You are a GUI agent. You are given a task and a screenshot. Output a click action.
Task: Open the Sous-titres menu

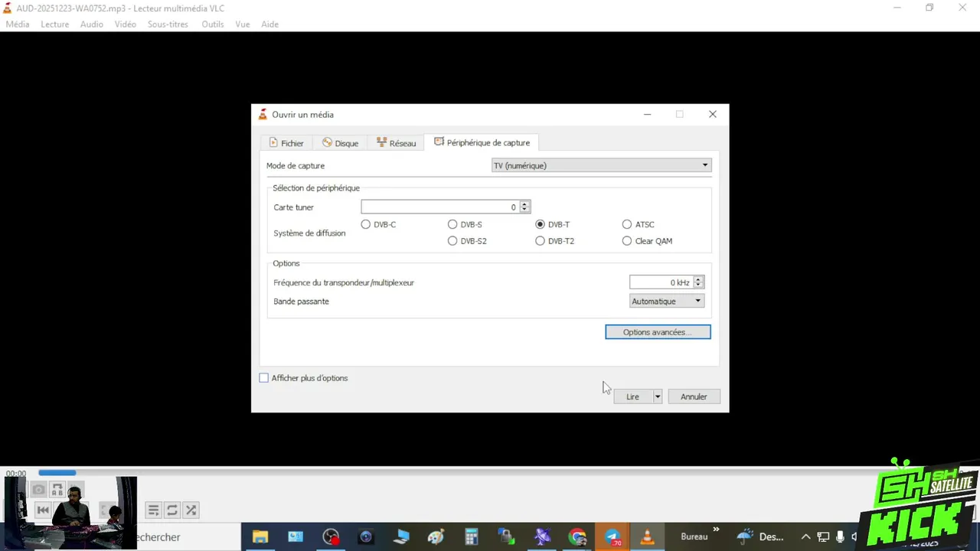click(168, 24)
